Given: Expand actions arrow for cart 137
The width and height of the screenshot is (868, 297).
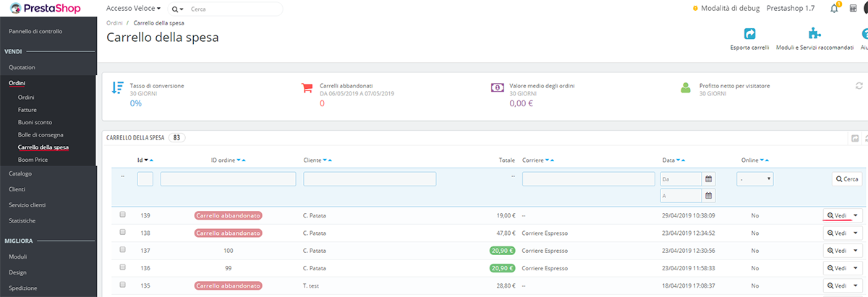Looking at the screenshot, I should point(856,250).
